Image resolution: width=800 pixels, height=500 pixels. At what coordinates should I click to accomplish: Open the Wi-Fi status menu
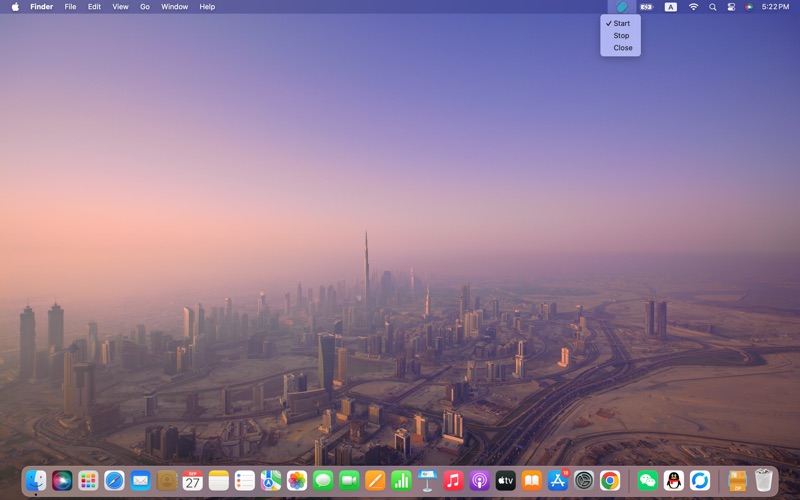coord(693,7)
